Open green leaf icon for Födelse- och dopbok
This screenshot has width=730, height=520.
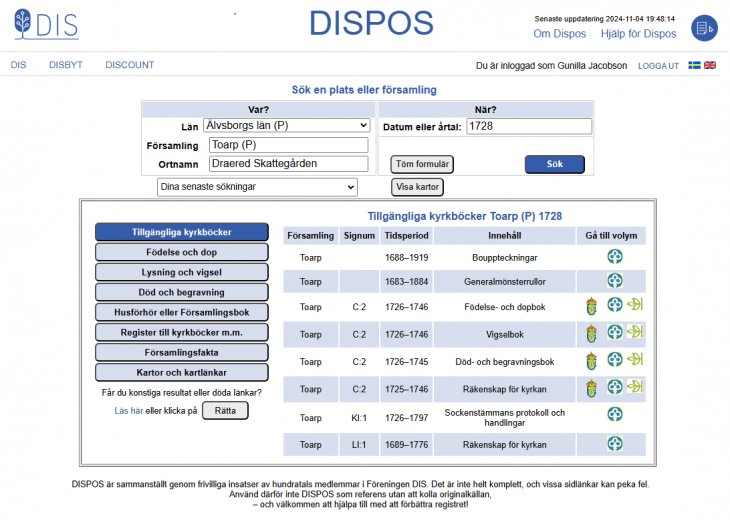tap(635, 304)
